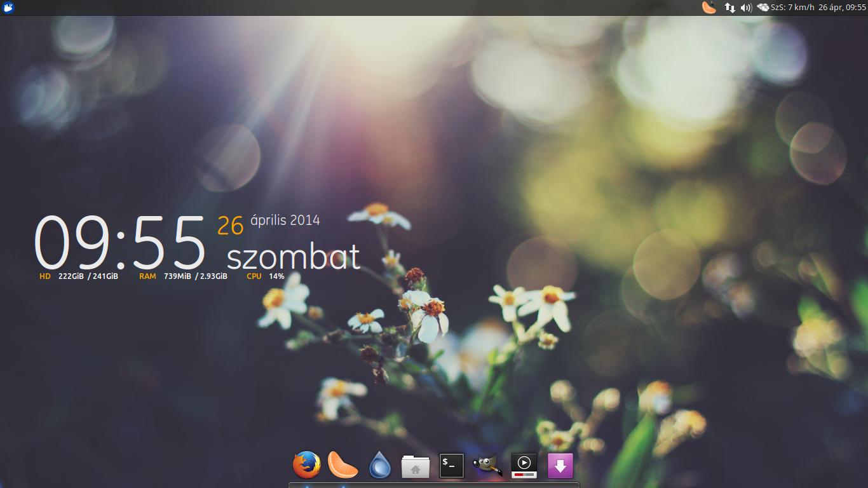This screenshot has width=868, height=488.
Task: Click the weather cloud icon in panel
Action: click(x=763, y=8)
